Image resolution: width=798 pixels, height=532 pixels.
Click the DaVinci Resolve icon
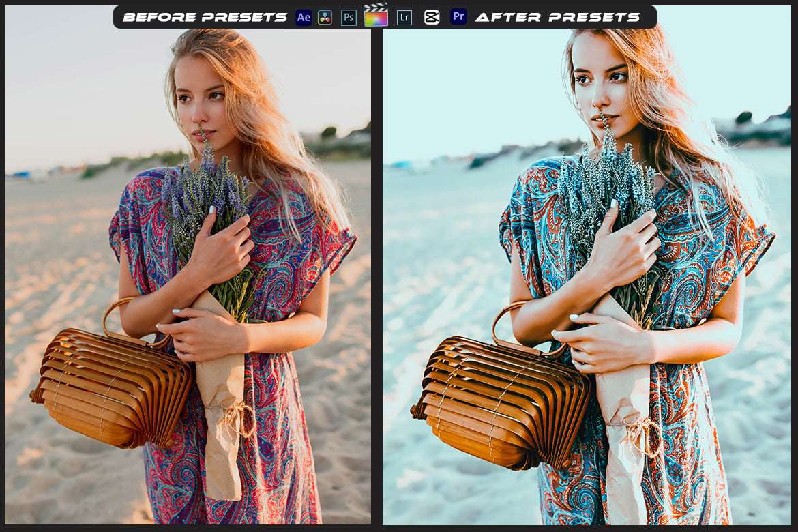(325, 17)
